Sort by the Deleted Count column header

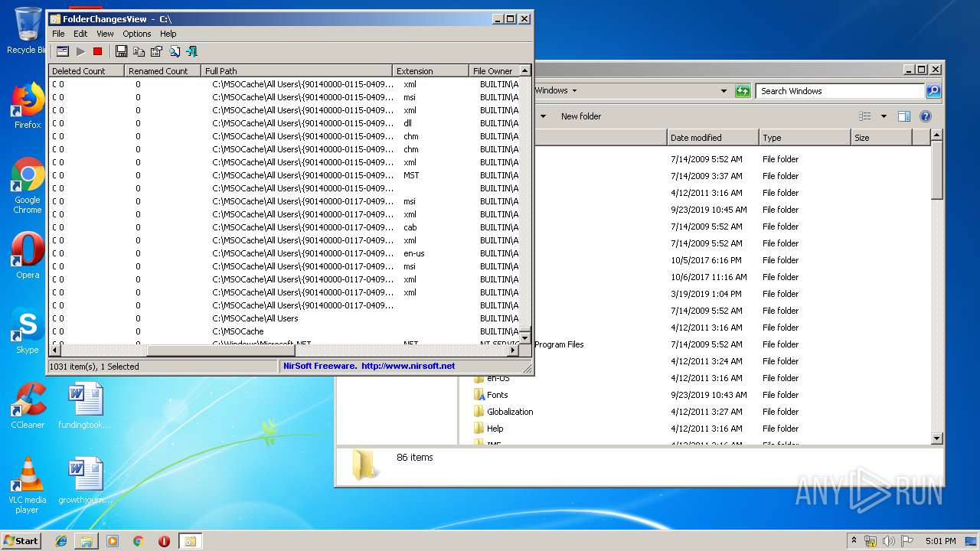86,71
